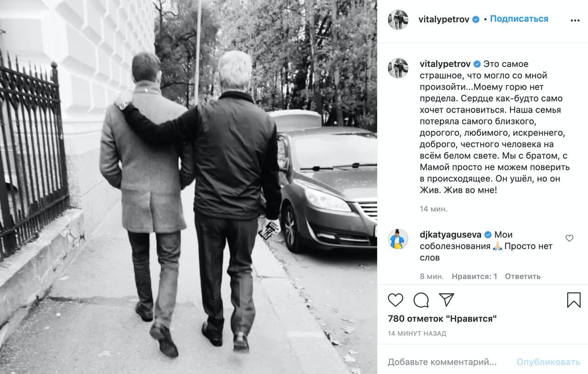Click the '14 минут назад' timestamp

coord(417,333)
